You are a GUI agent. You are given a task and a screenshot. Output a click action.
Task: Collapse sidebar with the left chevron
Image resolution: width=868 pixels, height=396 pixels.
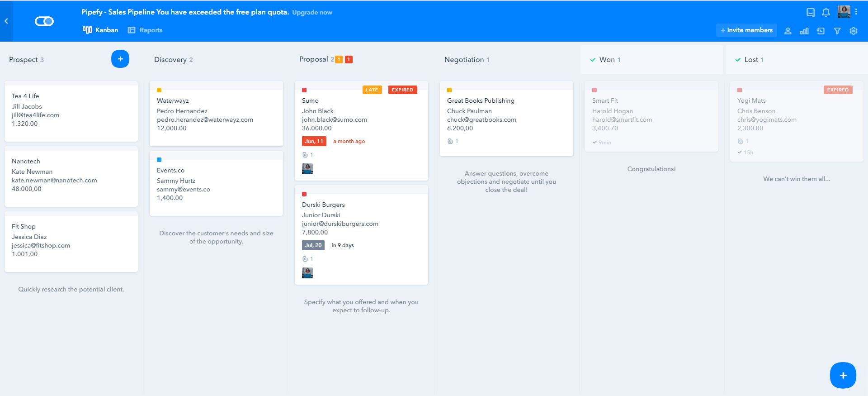click(x=6, y=21)
